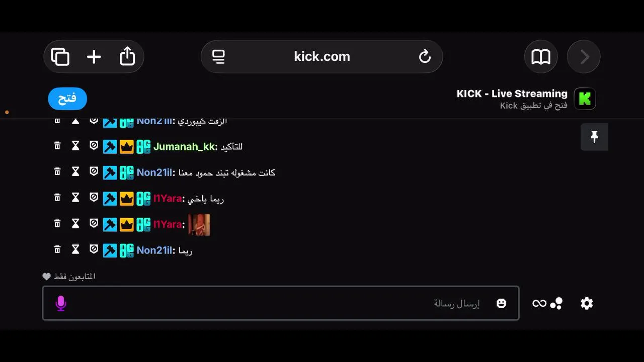Tap the blue فتح open-in-app button
This screenshot has height=362, width=644.
click(x=67, y=99)
